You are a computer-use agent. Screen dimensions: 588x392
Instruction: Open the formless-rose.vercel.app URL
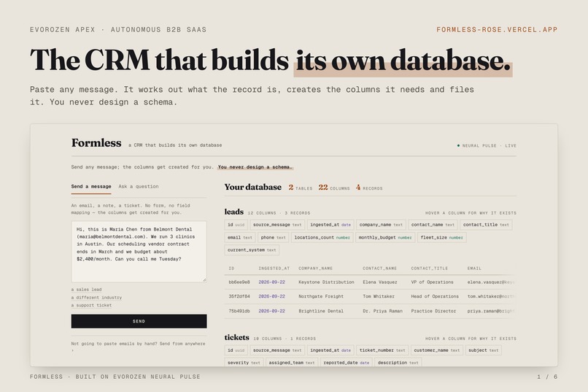497,30
